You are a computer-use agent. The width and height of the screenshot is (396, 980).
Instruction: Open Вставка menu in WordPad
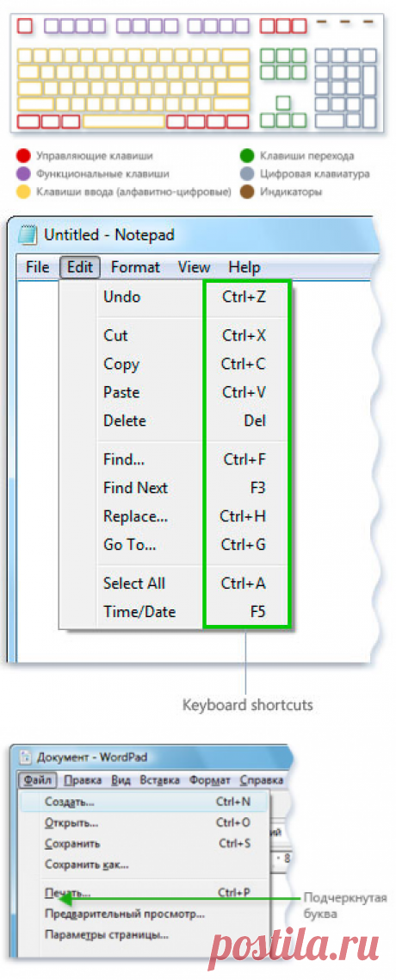(160, 780)
